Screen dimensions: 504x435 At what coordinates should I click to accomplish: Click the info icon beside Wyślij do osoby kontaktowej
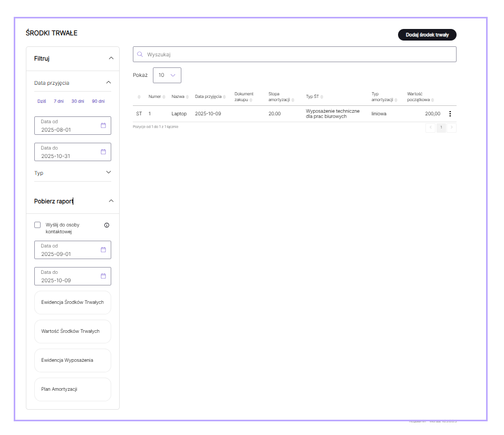106,225
